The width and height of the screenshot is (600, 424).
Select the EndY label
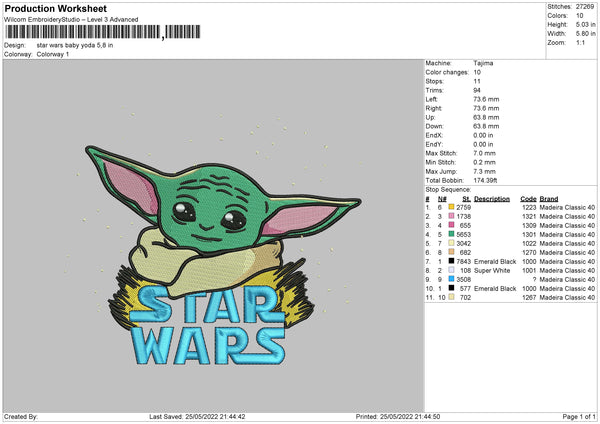pyautogui.click(x=434, y=144)
